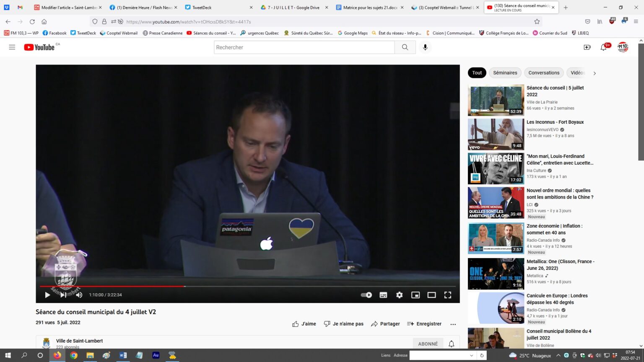
Task: Switch to theater mode
Action: point(431,295)
